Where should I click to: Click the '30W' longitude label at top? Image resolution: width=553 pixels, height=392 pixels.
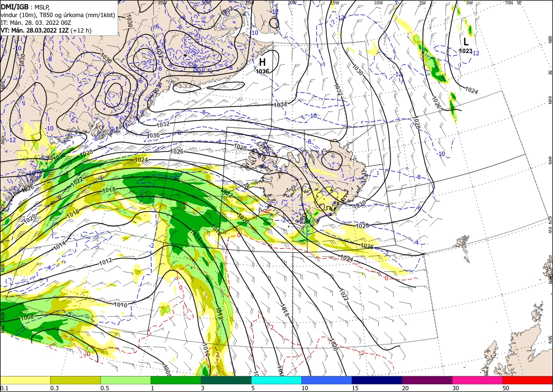tap(207, 3)
